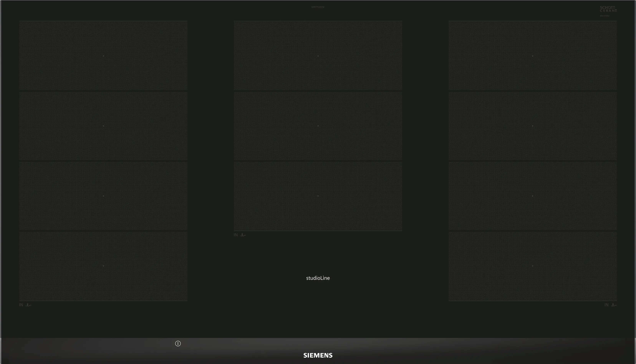Tap center dot of the left column second zone
Image resolution: width=636 pixels, height=364 pixels.
[x=103, y=126]
